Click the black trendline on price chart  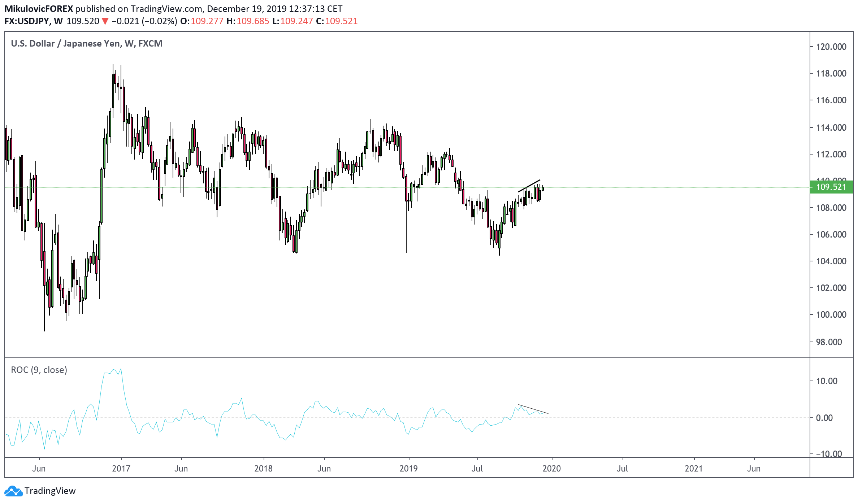click(x=529, y=186)
